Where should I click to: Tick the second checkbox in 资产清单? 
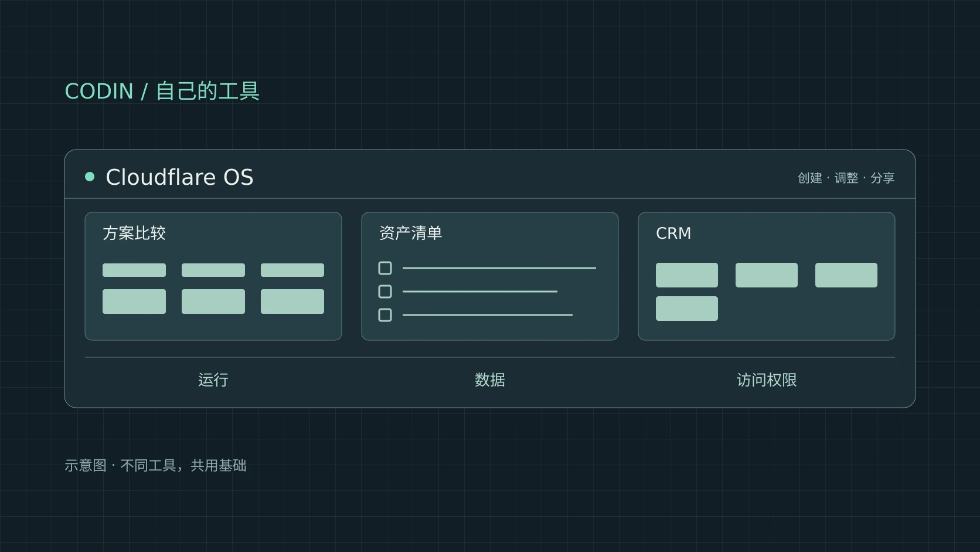coord(385,292)
